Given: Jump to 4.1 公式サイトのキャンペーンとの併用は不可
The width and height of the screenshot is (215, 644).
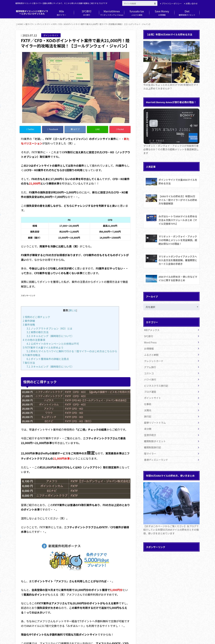Looking at the screenshot, I should click(53, 344).
